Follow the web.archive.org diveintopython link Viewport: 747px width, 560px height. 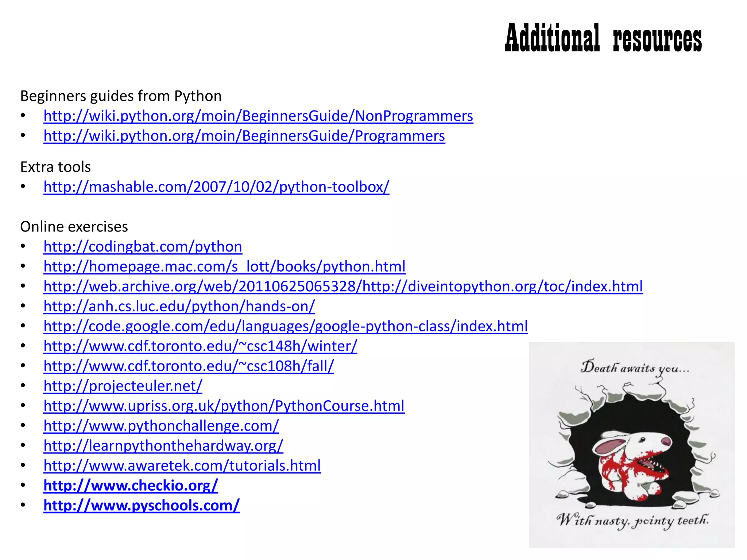[x=343, y=287]
